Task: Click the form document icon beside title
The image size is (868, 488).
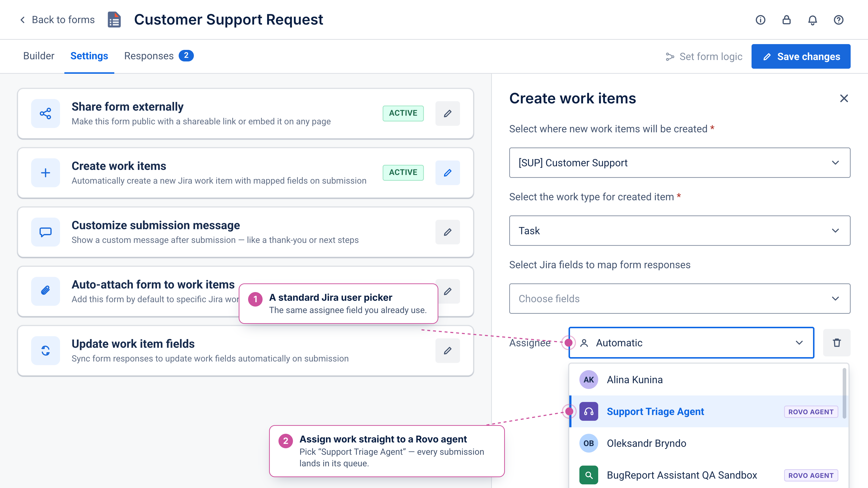Action: pos(114,20)
